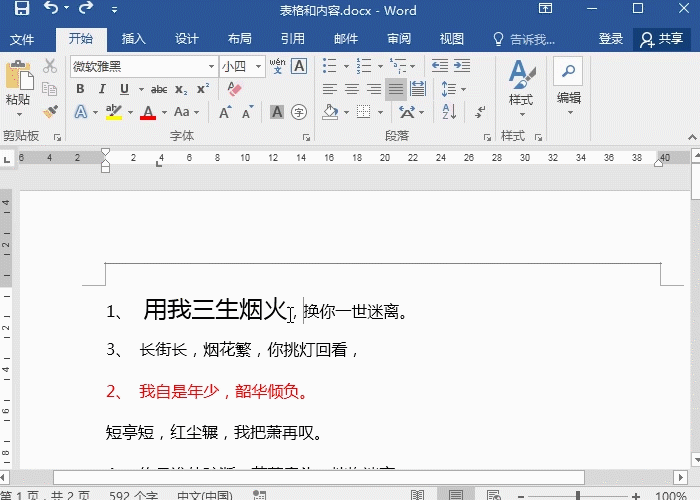Apply the red font color swatch

pyautogui.click(x=148, y=112)
